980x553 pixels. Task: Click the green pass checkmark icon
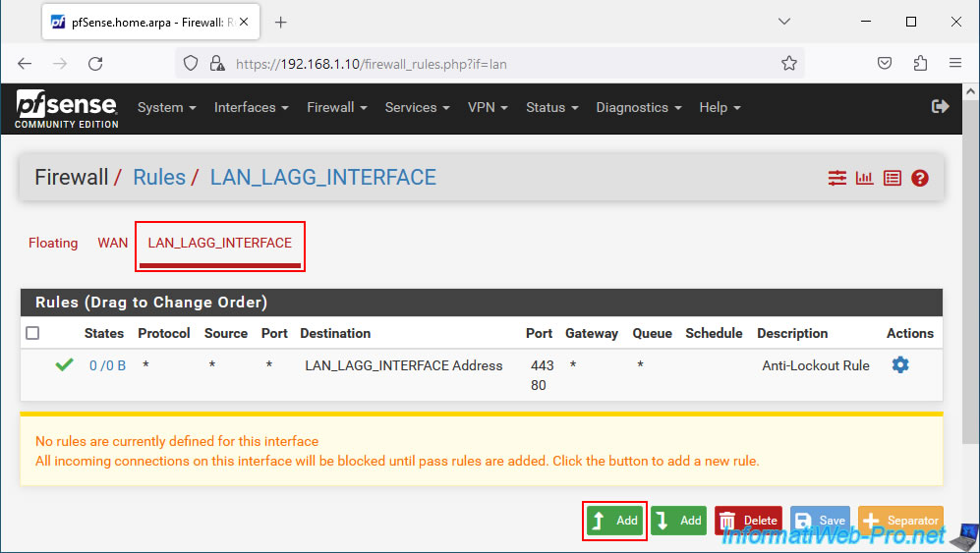click(64, 364)
